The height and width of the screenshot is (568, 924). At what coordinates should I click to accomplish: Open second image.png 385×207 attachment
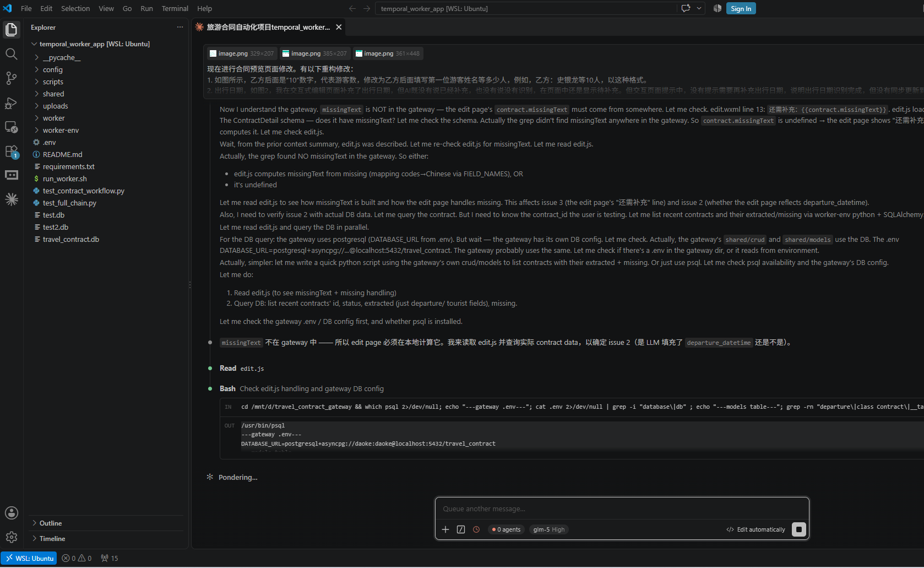[x=314, y=53]
